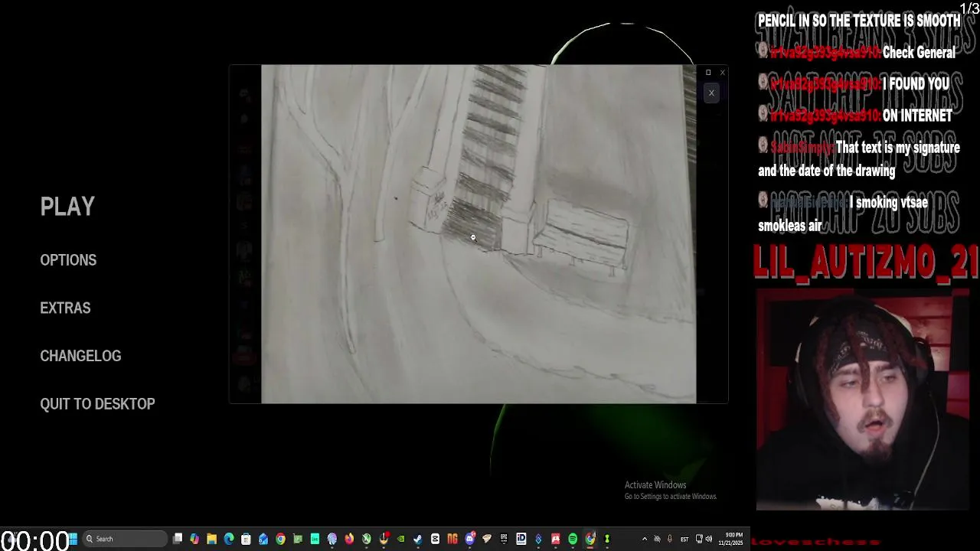Open the Windows Start menu
Screen dimensions: 980x551
pos(73,539)
